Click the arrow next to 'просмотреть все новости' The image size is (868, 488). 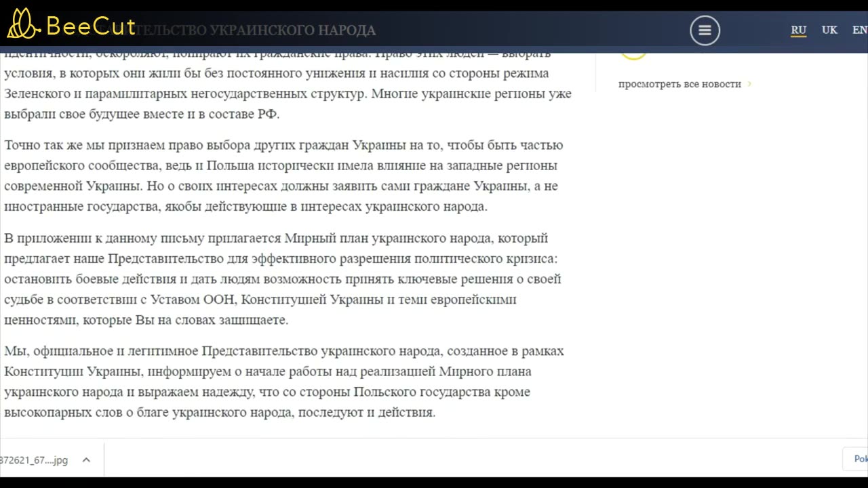[749, 84]
